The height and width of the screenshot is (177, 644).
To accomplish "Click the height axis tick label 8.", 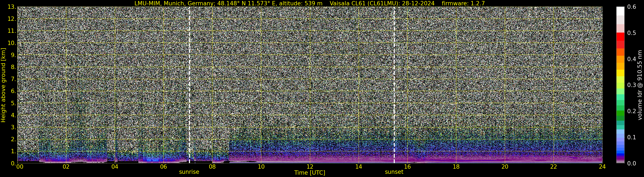I will (x=13, y=67).
